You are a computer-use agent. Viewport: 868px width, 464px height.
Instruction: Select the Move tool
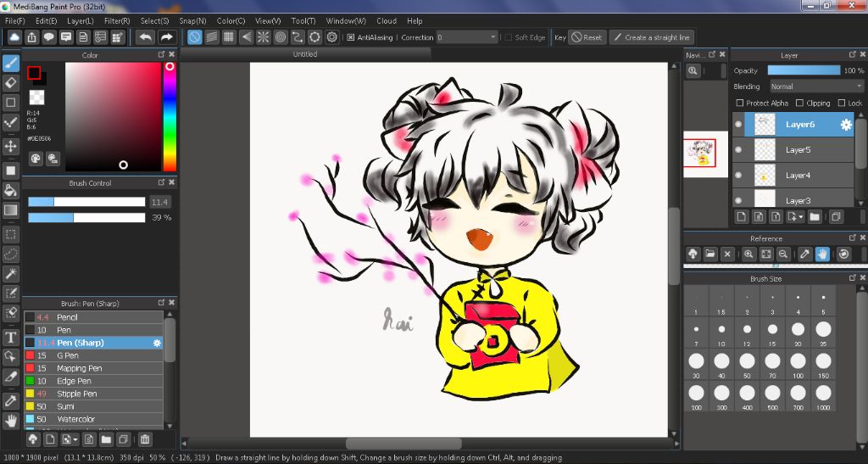tap(10, 146)
